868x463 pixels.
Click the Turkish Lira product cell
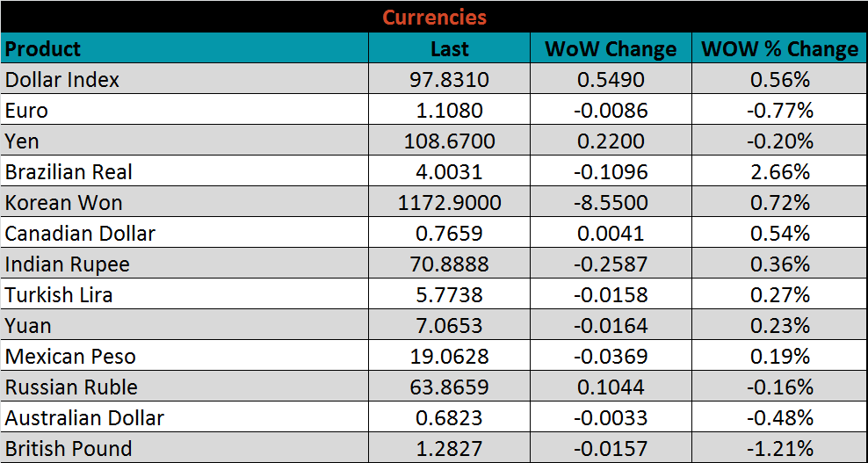pyautogui.click(x=59, y=295)
